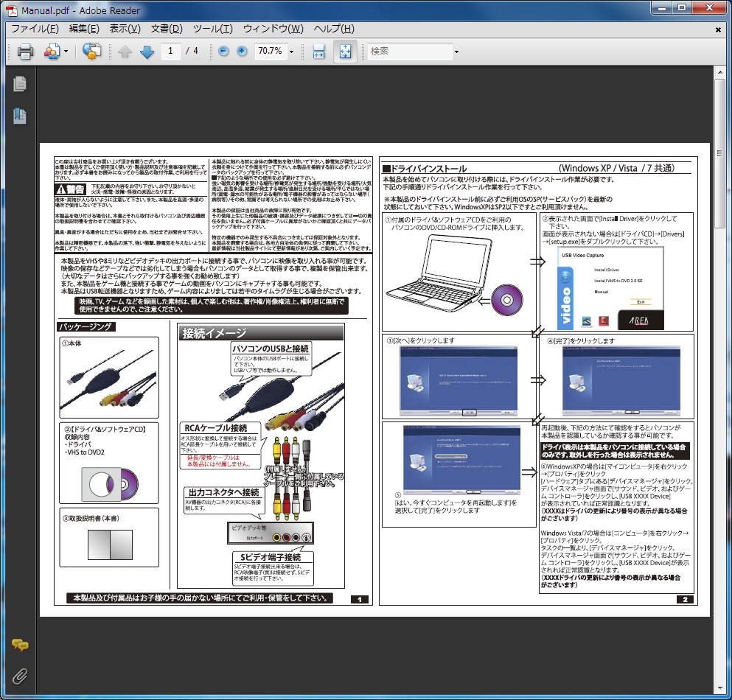Close the document with menu-bar X
The width and height of the screenshot is (732, 700).
tap(719, 29)
